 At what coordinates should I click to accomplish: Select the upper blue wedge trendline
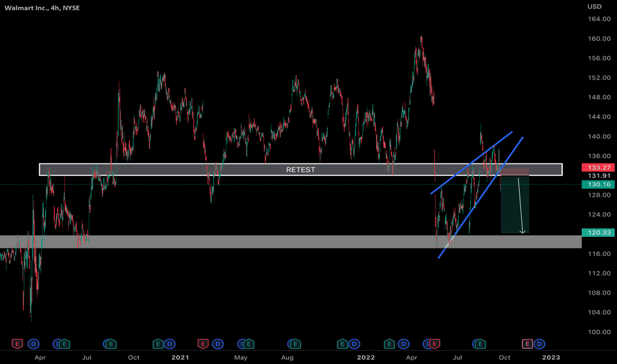click(x=471, y=163)
